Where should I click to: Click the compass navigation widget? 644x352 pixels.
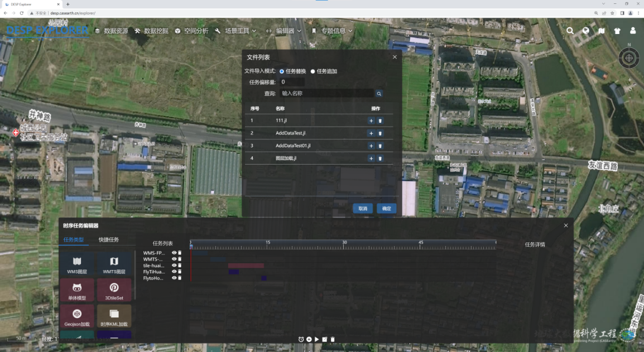(x=629, y=57)
